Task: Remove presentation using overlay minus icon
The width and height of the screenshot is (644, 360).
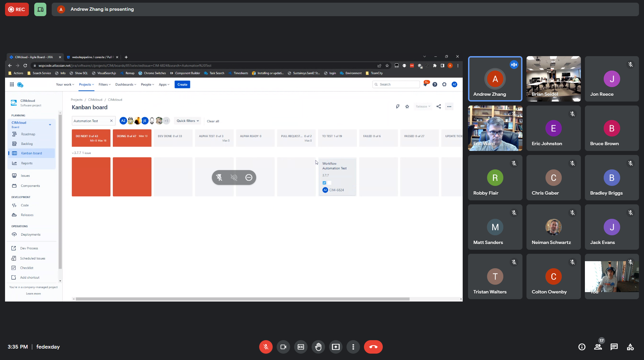Action: coord(248,177)
